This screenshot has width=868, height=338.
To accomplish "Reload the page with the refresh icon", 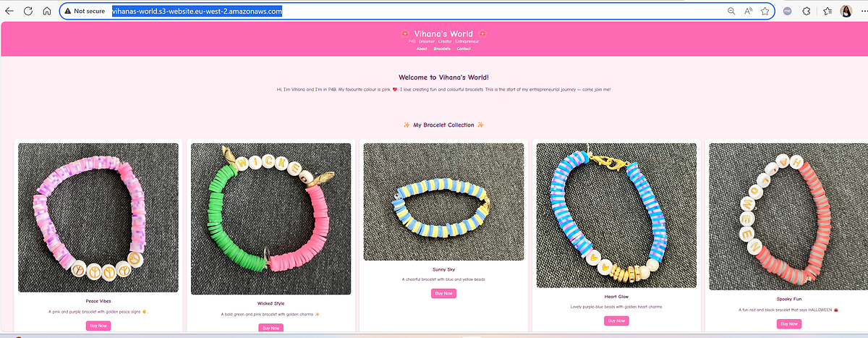I will click(x=28, y=11).
